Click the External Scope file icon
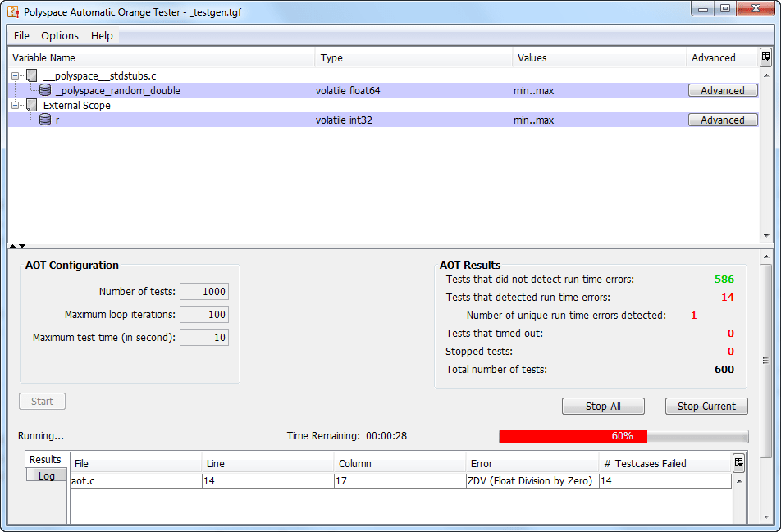 (x=32, y=105)
